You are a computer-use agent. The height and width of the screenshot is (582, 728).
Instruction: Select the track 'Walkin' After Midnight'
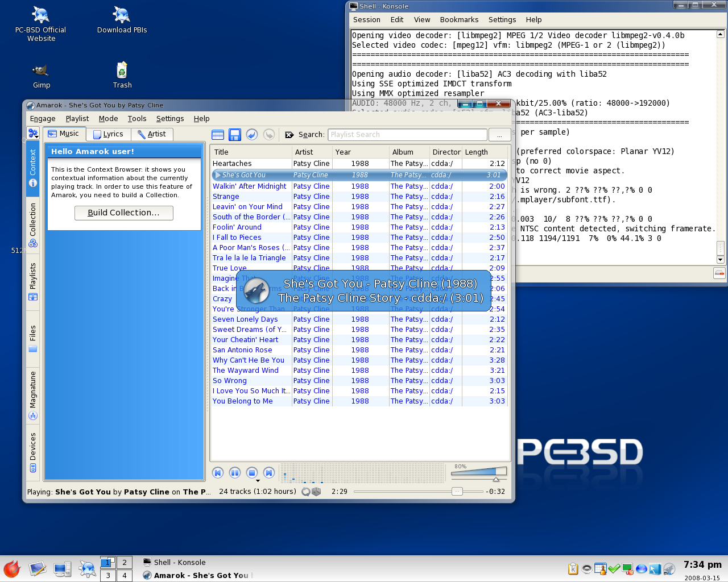tap(359, 186)
